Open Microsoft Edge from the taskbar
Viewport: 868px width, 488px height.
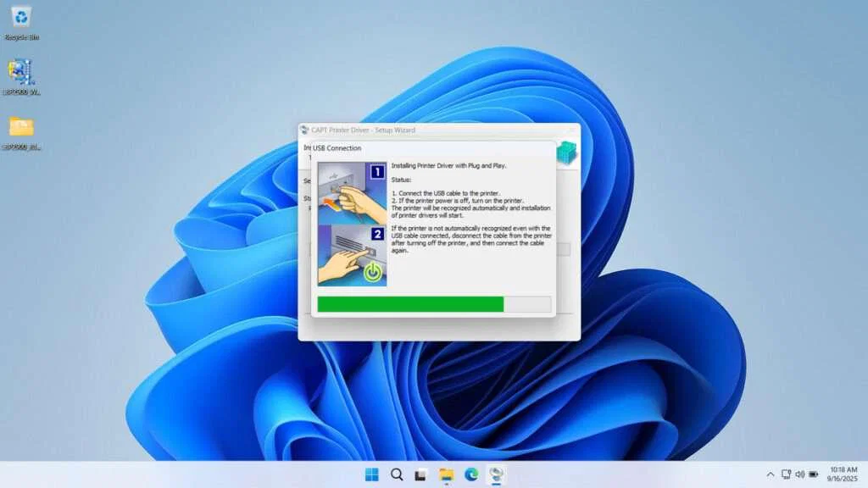[x=473, y=475]
